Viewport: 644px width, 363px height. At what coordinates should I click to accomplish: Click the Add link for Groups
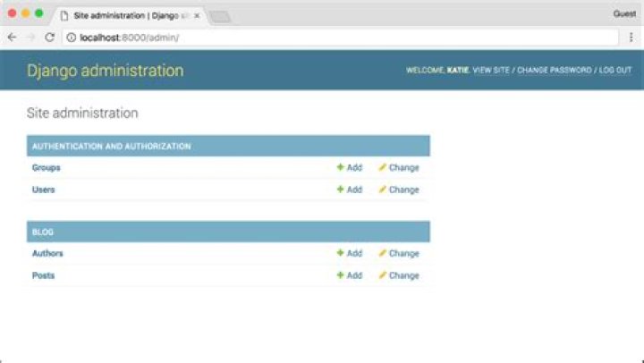tap(354, 167)
